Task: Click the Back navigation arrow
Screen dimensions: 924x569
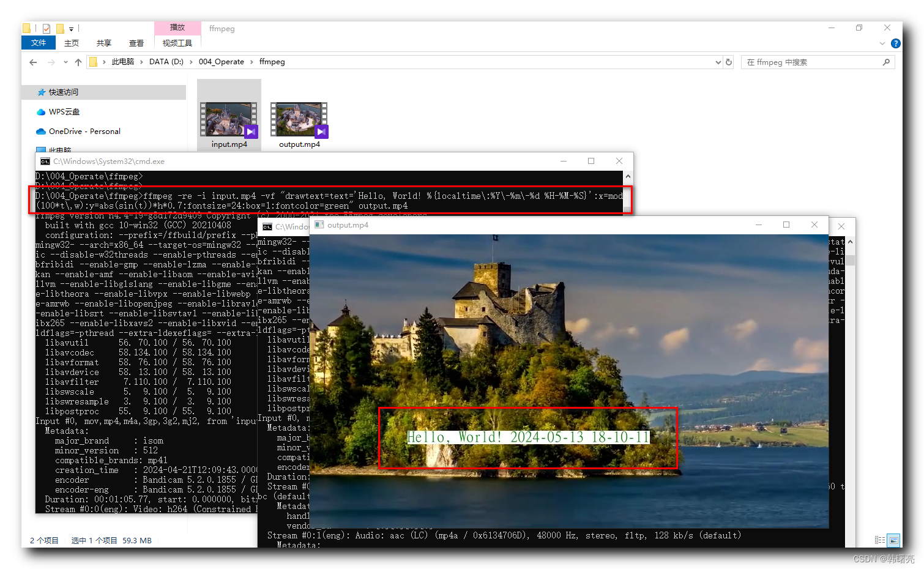Action: pos(33,62)
